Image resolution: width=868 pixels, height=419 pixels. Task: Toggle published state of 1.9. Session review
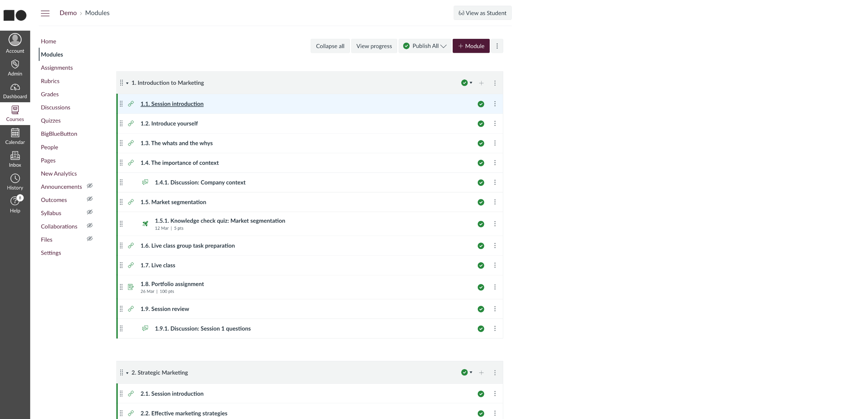click(x=481, y=309)
